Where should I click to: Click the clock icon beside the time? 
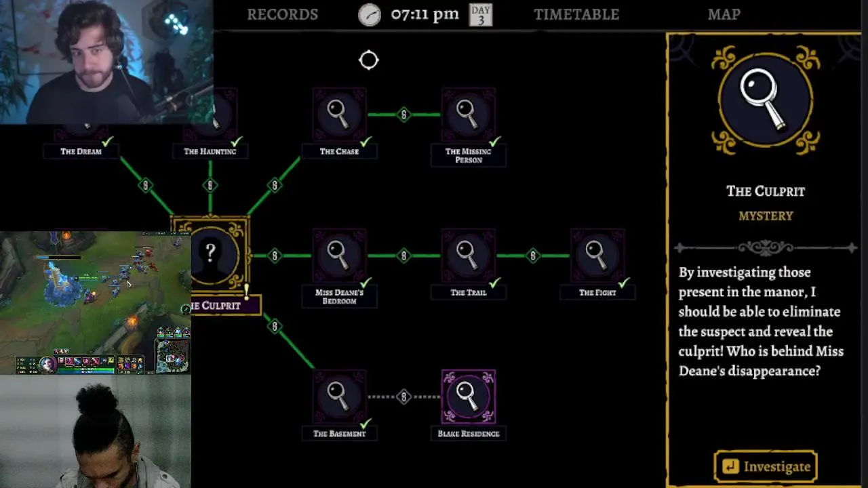pyautogui.click(x=370, y=15)
